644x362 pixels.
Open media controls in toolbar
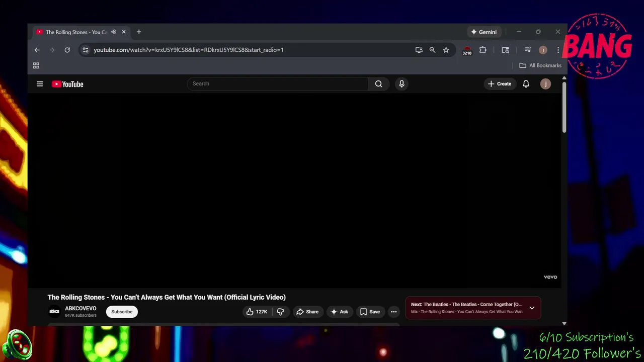(x=528, y=50)
